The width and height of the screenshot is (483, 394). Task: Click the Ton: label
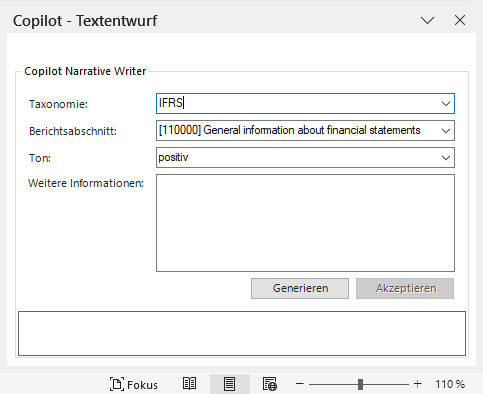(x=40, y=158)
